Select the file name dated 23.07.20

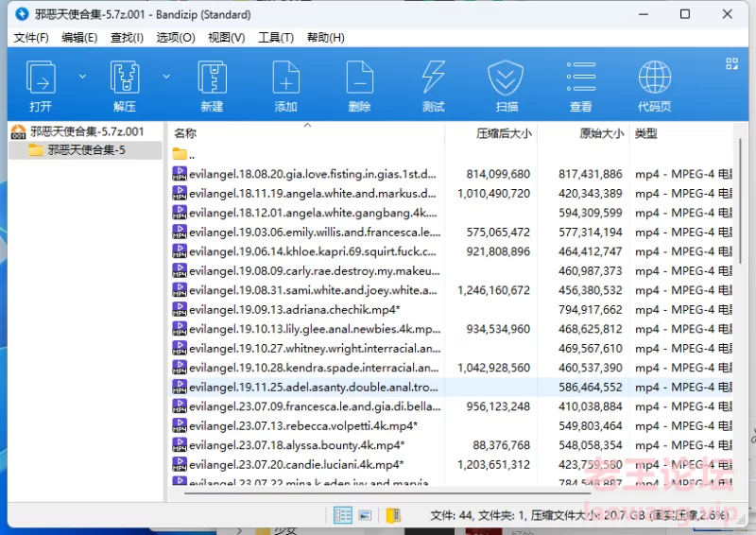[x=296, y=464]
